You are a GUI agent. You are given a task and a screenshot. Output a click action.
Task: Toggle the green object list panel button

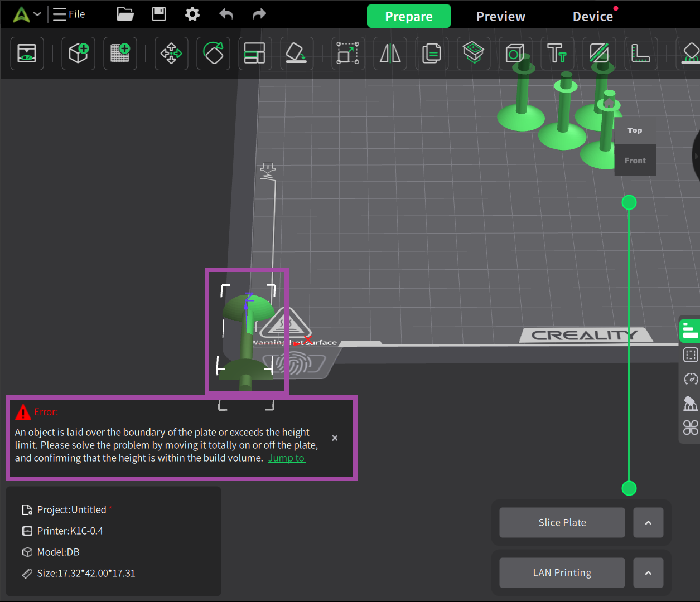pos(691,331)
